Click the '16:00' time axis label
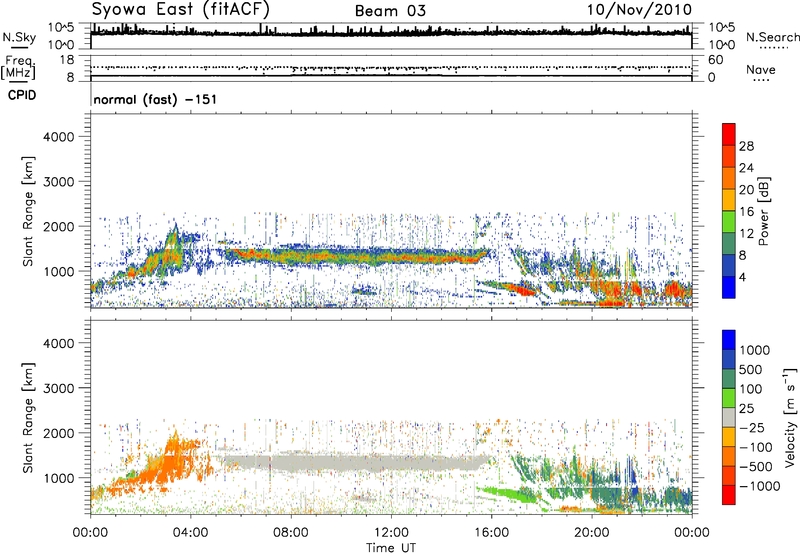The width and height of the screenshot is (800, 554). [491, 533]
